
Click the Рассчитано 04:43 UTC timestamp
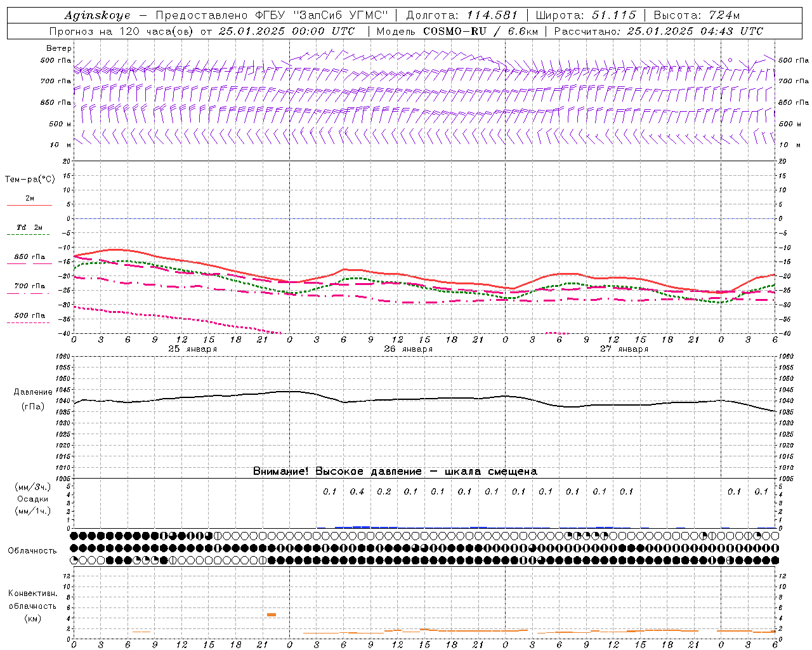point(658,31)
